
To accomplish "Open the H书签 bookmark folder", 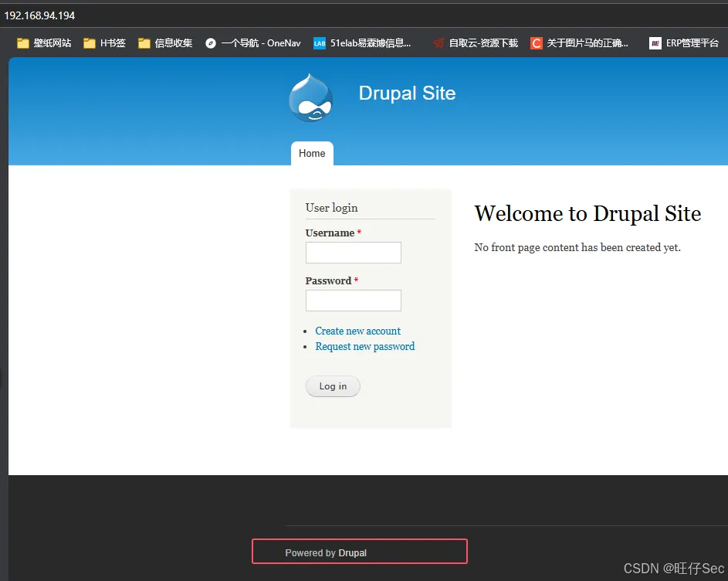I will coord(104,43).
